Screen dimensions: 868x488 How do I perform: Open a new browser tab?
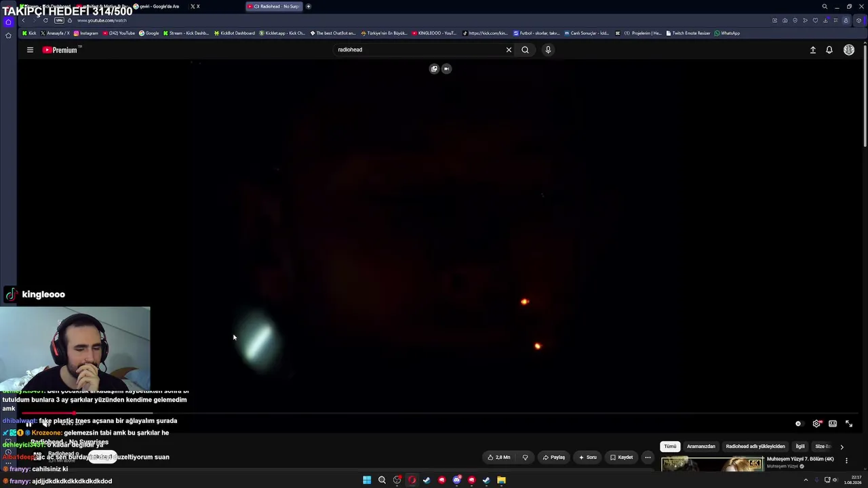click(309, 7)
